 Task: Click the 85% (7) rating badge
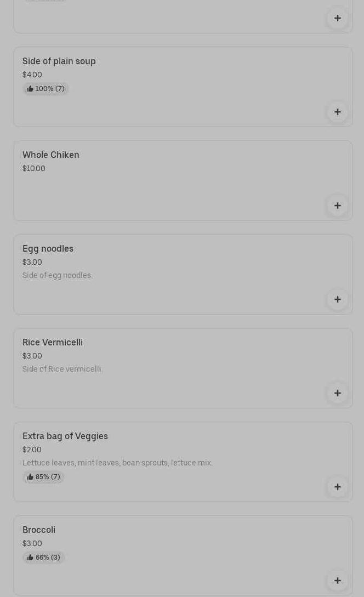tap(44, 477)
